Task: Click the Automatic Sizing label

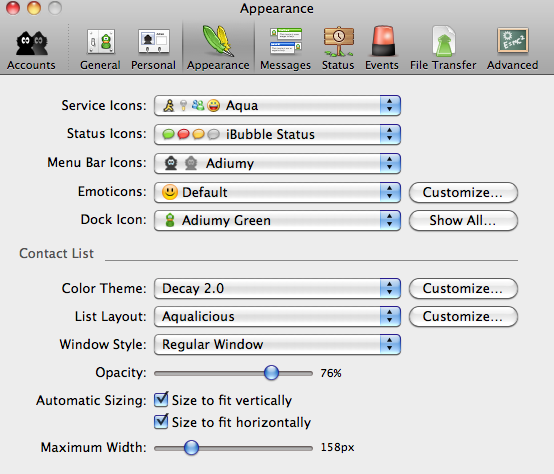Action: [91, 401]
